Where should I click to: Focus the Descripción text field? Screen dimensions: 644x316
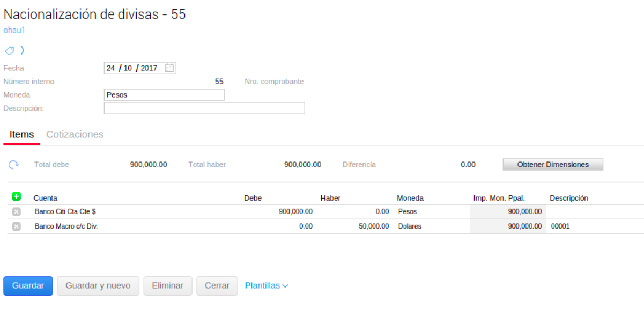(204, 108)
